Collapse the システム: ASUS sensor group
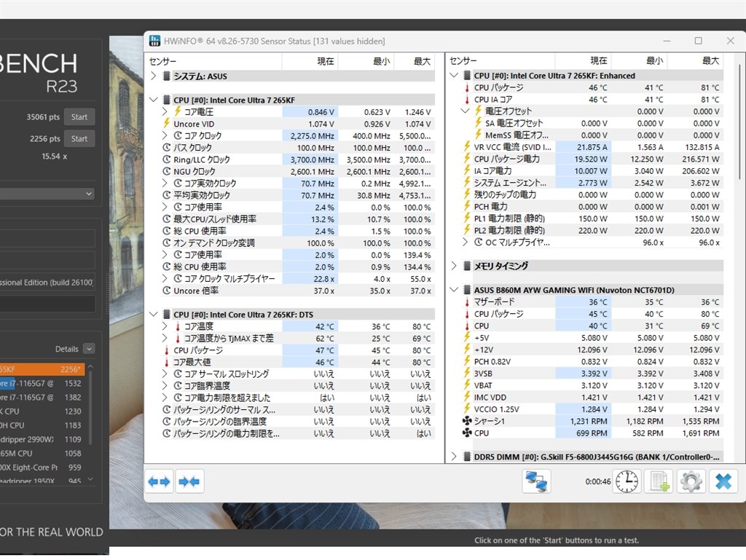746x560 pixels. click(154, 76)
